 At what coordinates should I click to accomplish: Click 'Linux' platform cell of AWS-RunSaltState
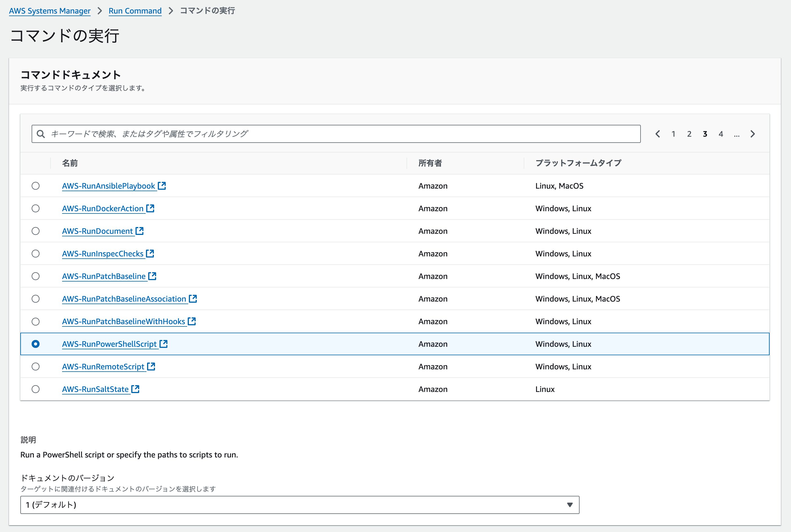(x=545, y=389)
